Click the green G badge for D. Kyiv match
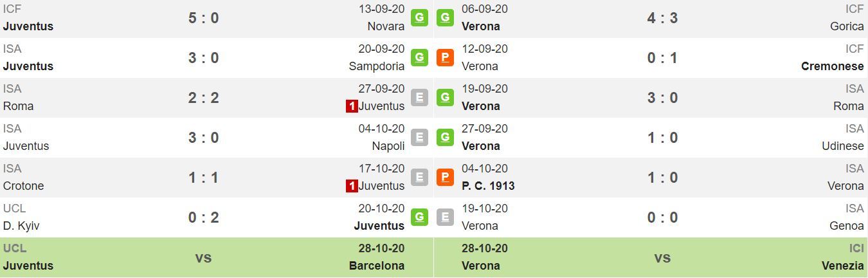The width and height of the screenshot is (868, 278). (419, 217)
